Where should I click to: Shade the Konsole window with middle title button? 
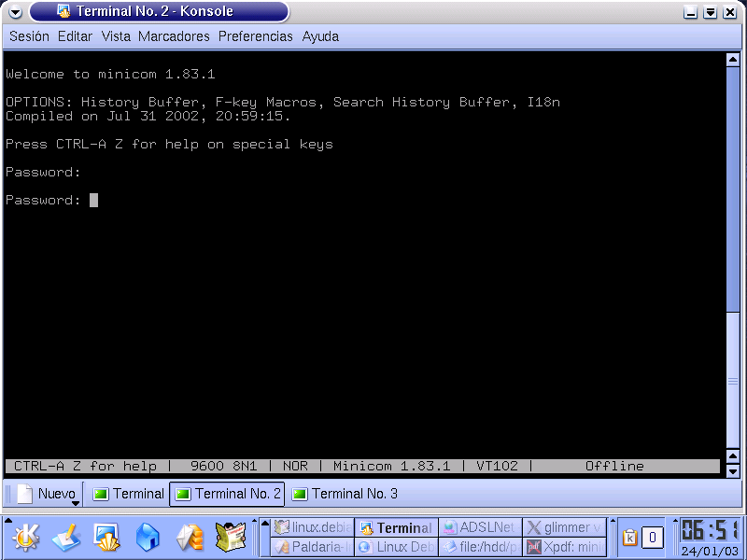point(711,12)
